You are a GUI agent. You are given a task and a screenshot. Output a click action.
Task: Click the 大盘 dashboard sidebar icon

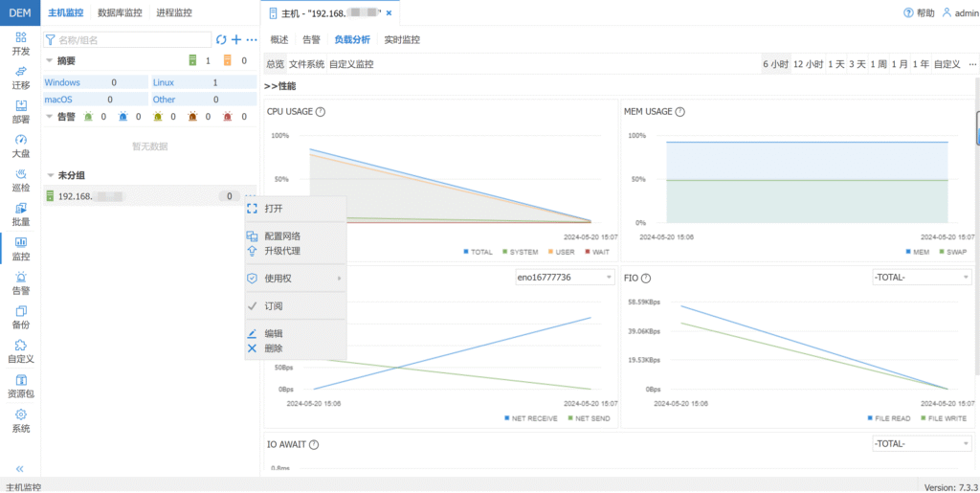[20, 146]
